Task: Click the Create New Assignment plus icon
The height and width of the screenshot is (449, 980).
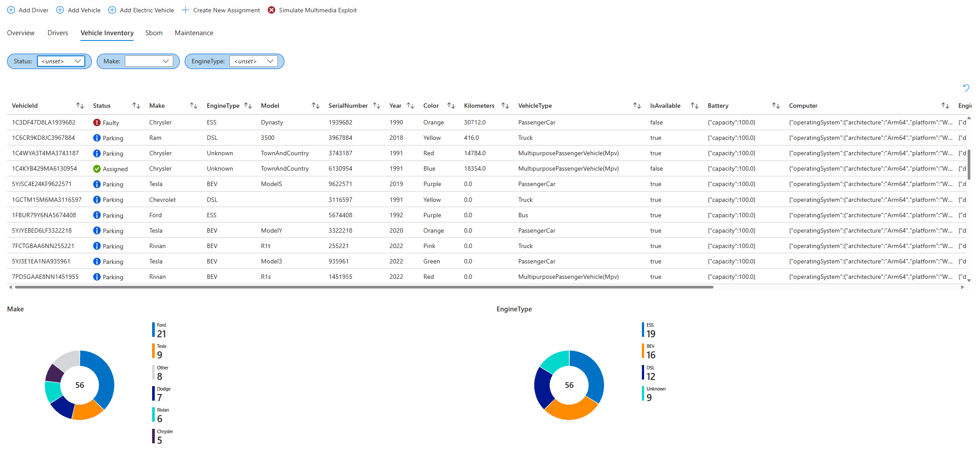Action: point(186,10)
